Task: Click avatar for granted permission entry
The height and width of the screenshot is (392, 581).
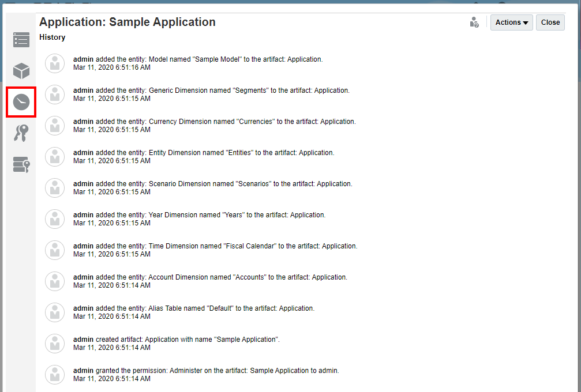Action: click(55, 374)
